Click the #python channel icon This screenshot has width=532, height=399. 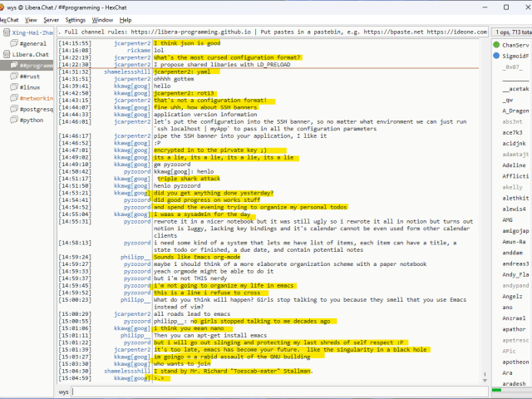[x=13, y=119]
